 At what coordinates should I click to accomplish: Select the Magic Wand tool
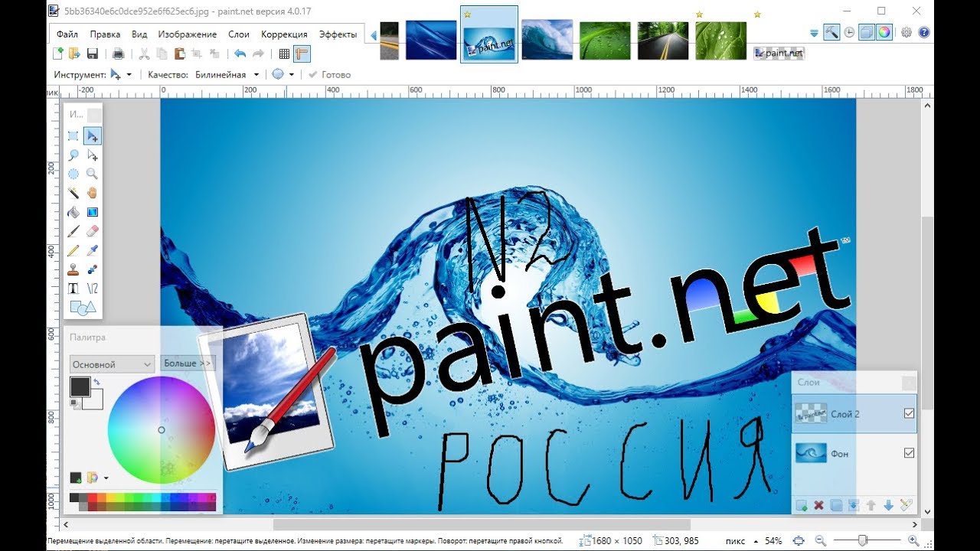click(x=73, y=193)
